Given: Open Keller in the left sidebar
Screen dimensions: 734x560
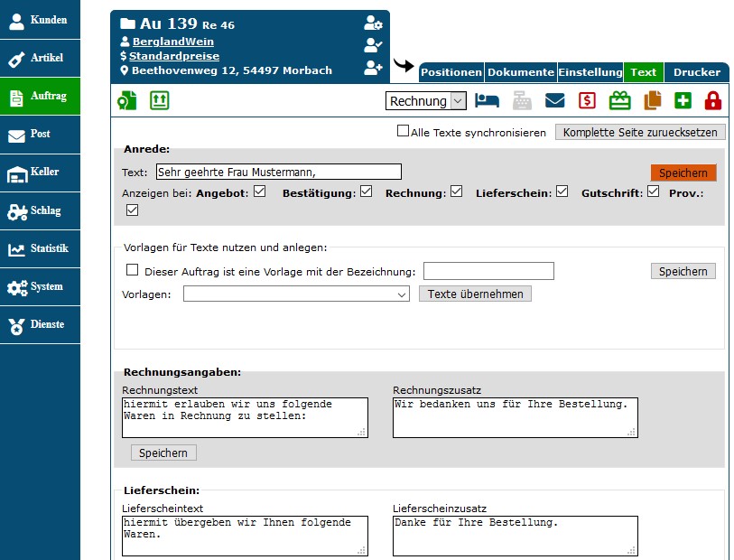Looking at the screenshot, I should point(41,172).
